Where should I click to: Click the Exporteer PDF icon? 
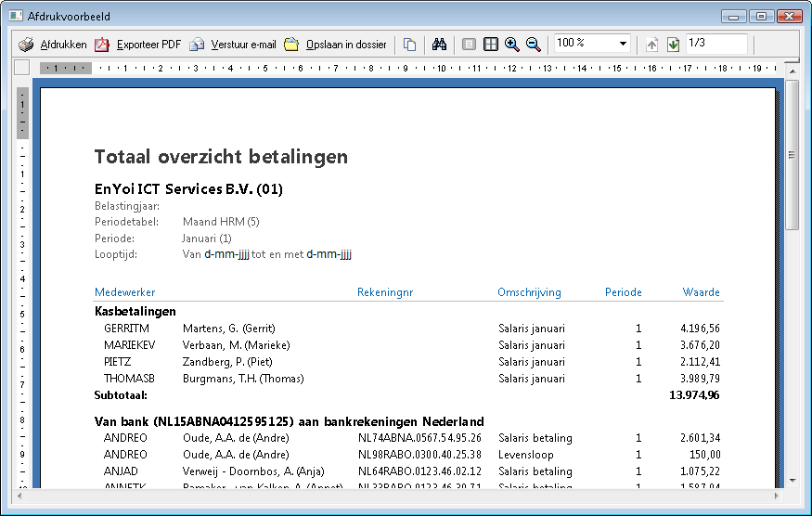pyautogui.click(x=102, y=45)
